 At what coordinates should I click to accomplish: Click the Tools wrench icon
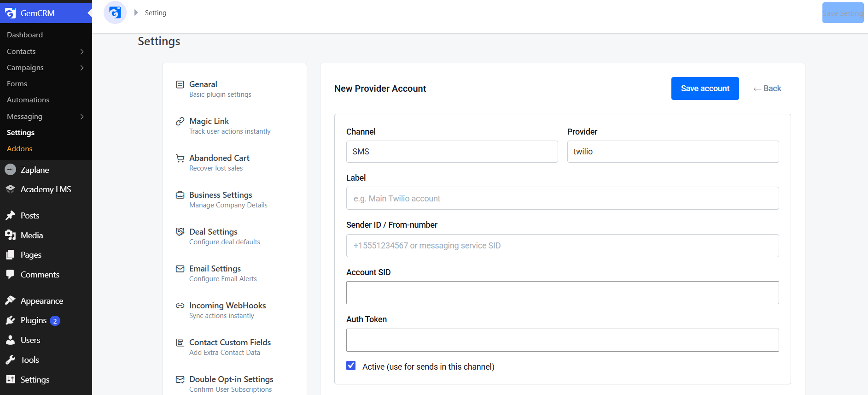(10, 360)
